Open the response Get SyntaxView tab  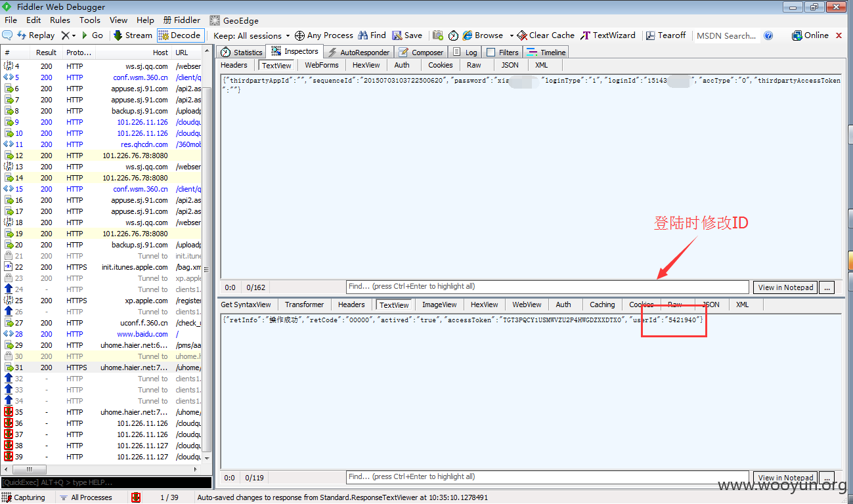click(x=246, y=304)
